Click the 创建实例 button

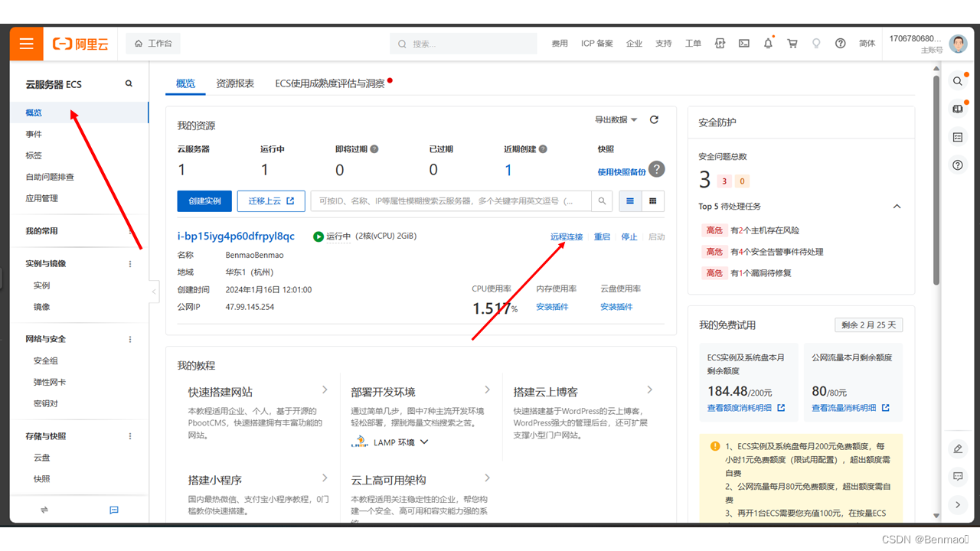point(204,201)
